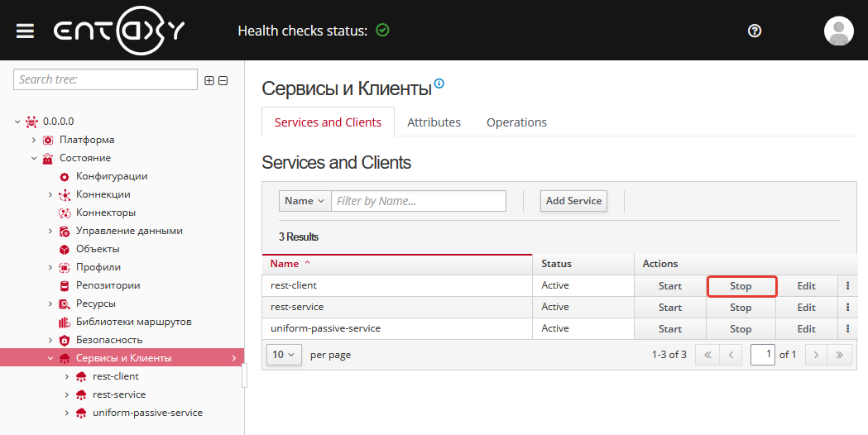
Task: Click info icon beside Сервисы и Клиенты title
Action: tap(439, 84)
